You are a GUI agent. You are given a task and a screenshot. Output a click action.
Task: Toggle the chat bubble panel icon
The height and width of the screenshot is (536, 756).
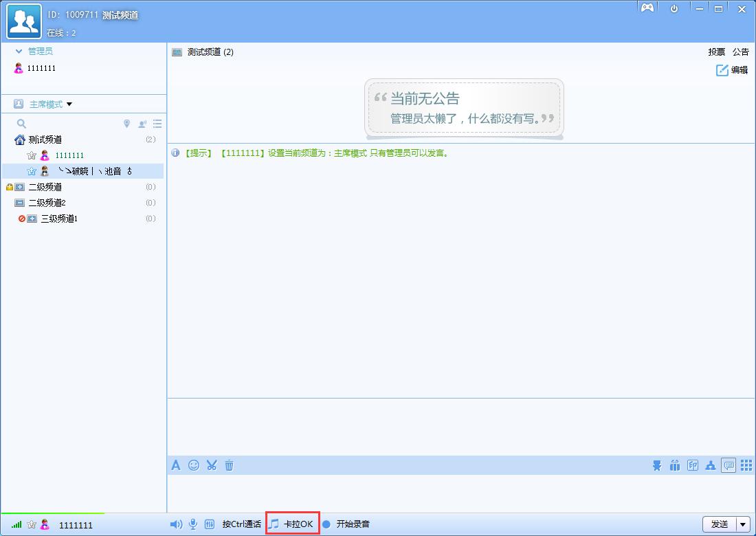point(729,465)
